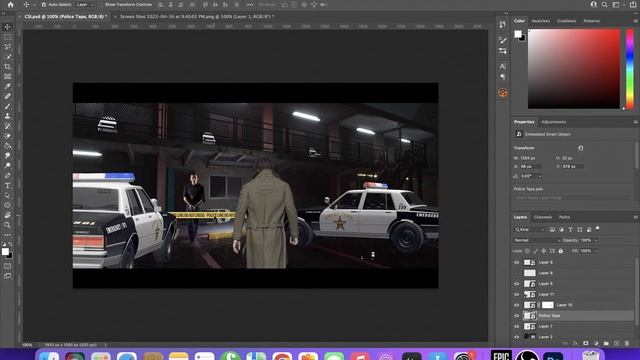The height and width of the screenshot is (360, 640).
Task: Open the search icon in top bar
Action: pyautogui.click(x=604, y=4)
